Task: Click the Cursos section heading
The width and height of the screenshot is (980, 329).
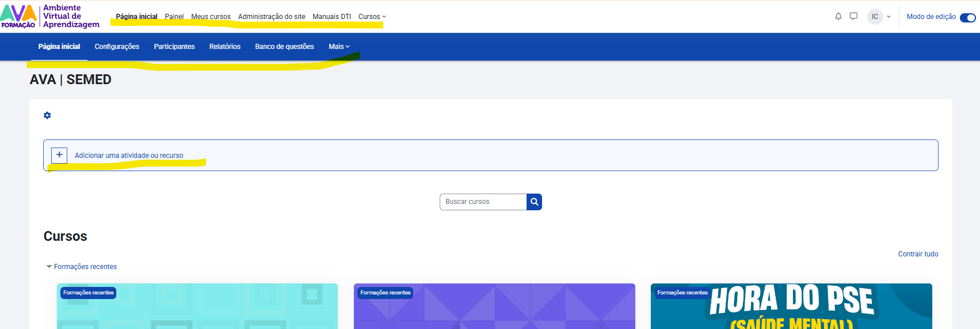Action: (66, 236)
